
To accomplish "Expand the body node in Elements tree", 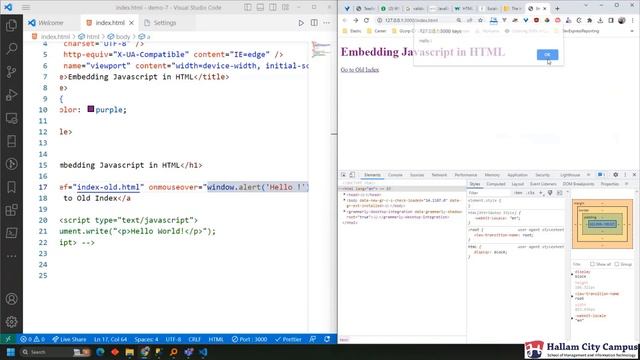I will (344, 200).
